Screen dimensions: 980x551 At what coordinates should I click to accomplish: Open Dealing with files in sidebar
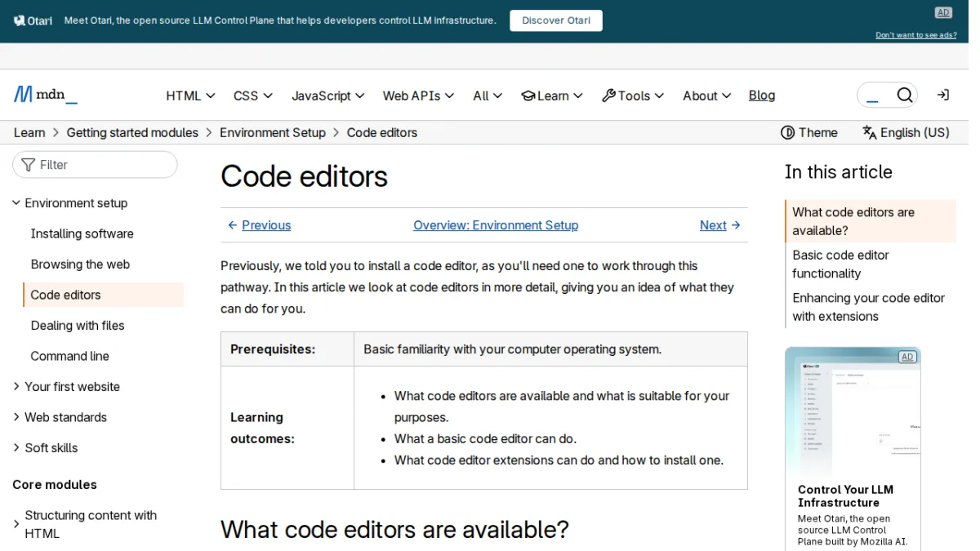pyautogui.click(x=78, y=326)
